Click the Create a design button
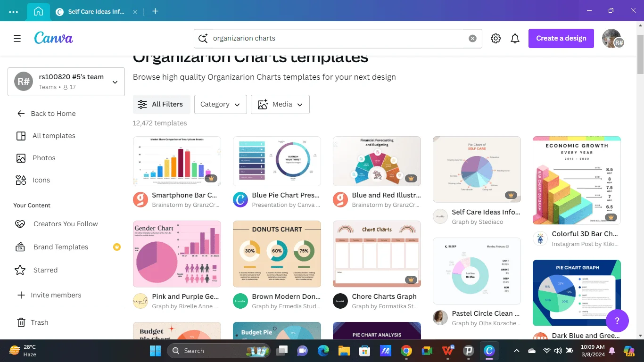The image size is (644, 362). point(561,38)
